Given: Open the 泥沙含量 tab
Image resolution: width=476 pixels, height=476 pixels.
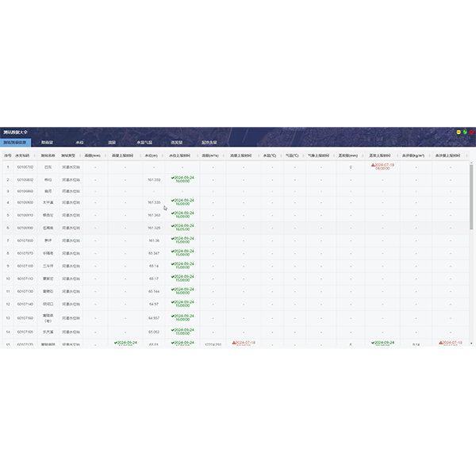Looking at the screenshot, I should (209, 142).
